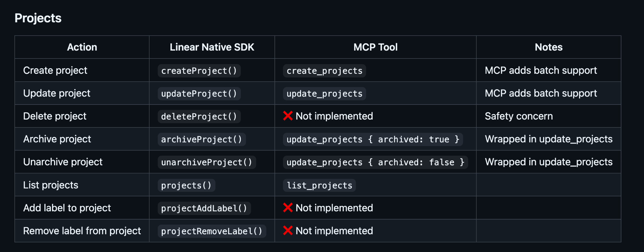
Task: Click the archiveProject() code snippet
Action: point(201,139)
